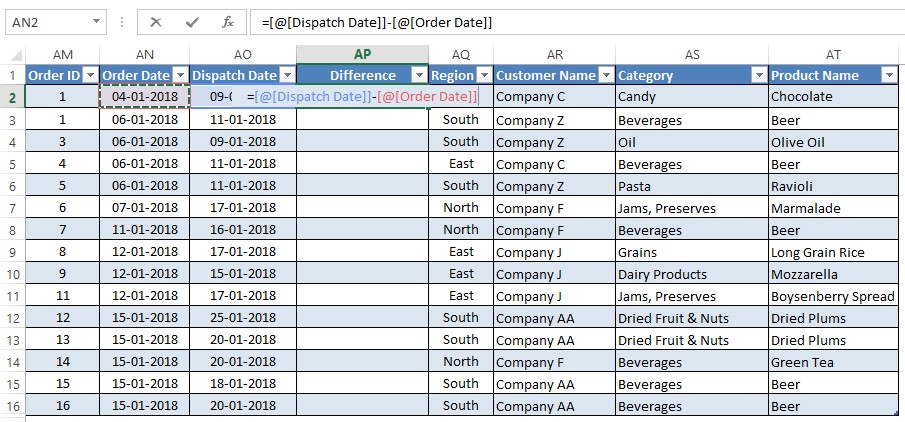Select row 2 header

[x=13, y=98]
